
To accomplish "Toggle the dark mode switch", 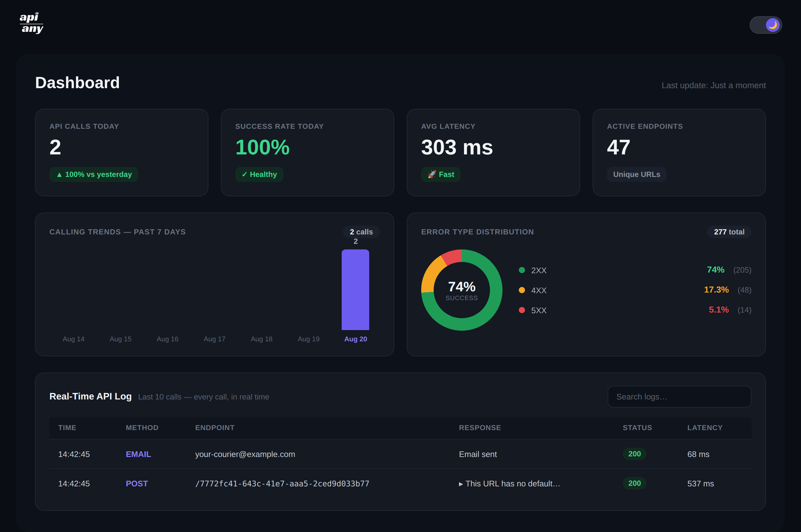I will (765, 25).
